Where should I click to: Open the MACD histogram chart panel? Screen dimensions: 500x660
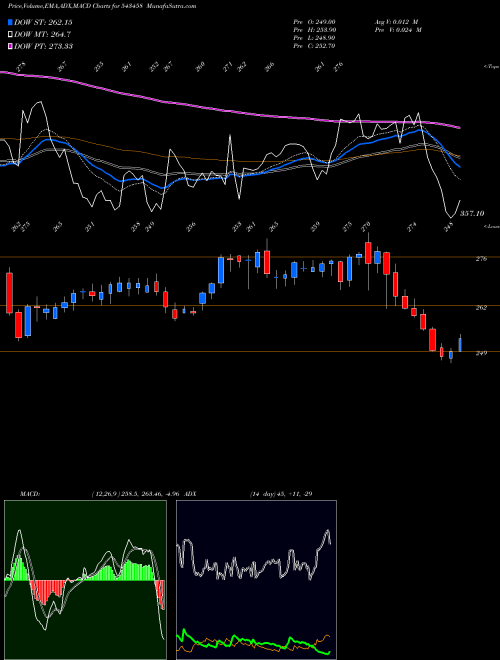coord(85,580)
